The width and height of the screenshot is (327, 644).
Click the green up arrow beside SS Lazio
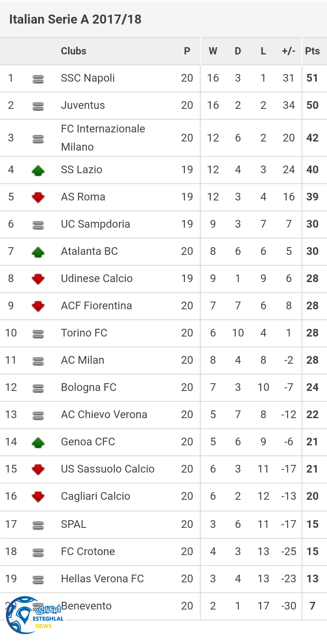[38, 171]
